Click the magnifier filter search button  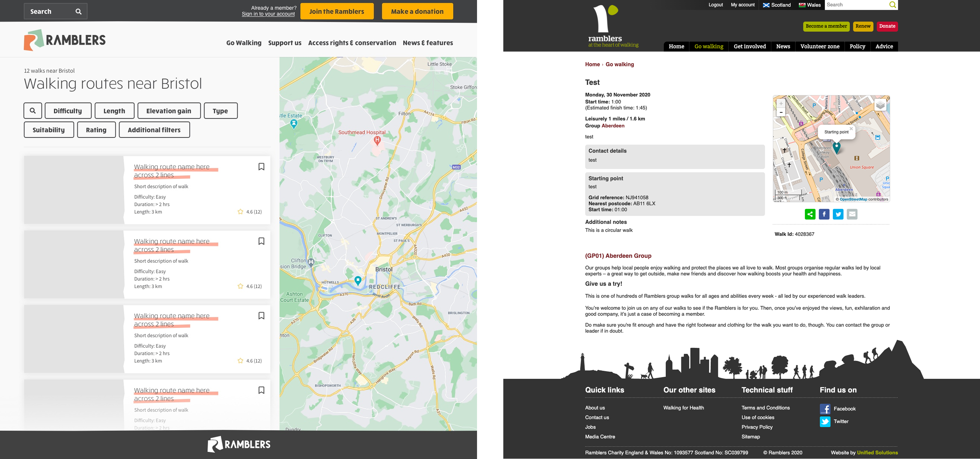pos(33,111)
